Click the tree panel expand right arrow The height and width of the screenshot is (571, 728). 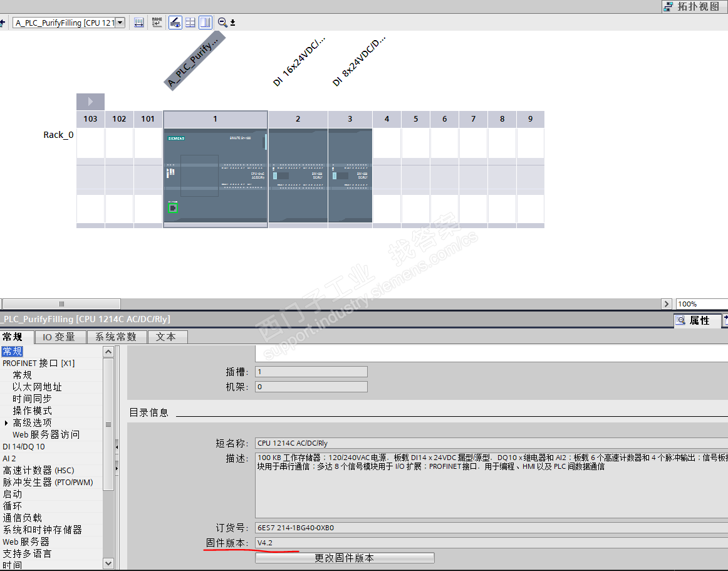click(x=117, y=468)
